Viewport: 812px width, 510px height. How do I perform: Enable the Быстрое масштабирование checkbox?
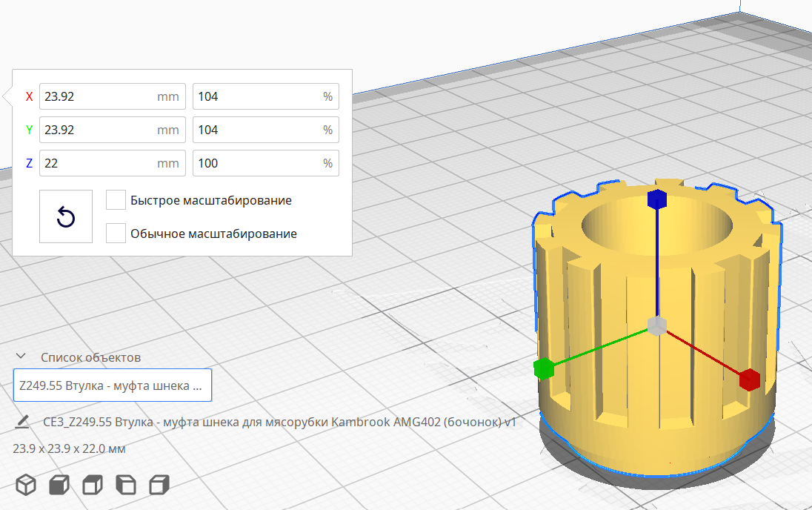(x=116, y=200)
